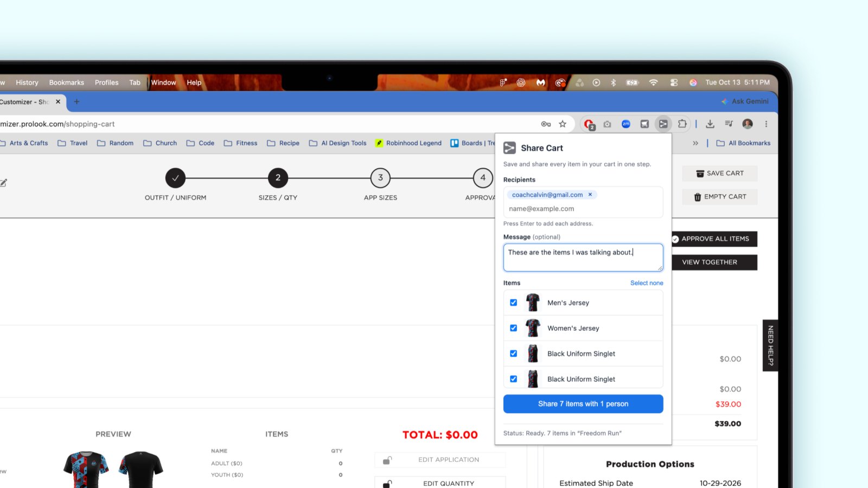This screenshot has height=488, width=868.
Task: Open the Chrome downloads icon
Action: point(710,124)
